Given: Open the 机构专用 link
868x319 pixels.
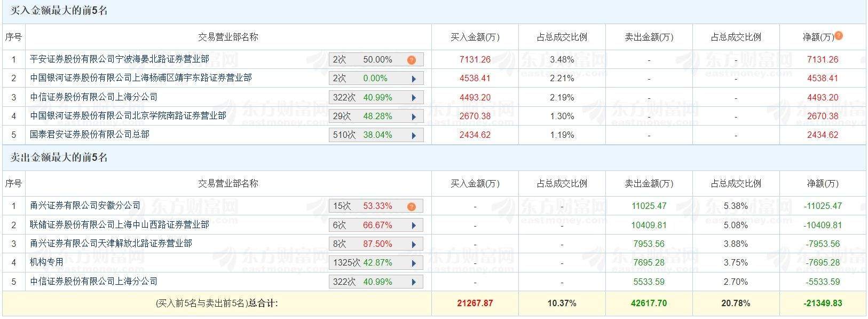Looking at the screenshot, I should point(47,262).
